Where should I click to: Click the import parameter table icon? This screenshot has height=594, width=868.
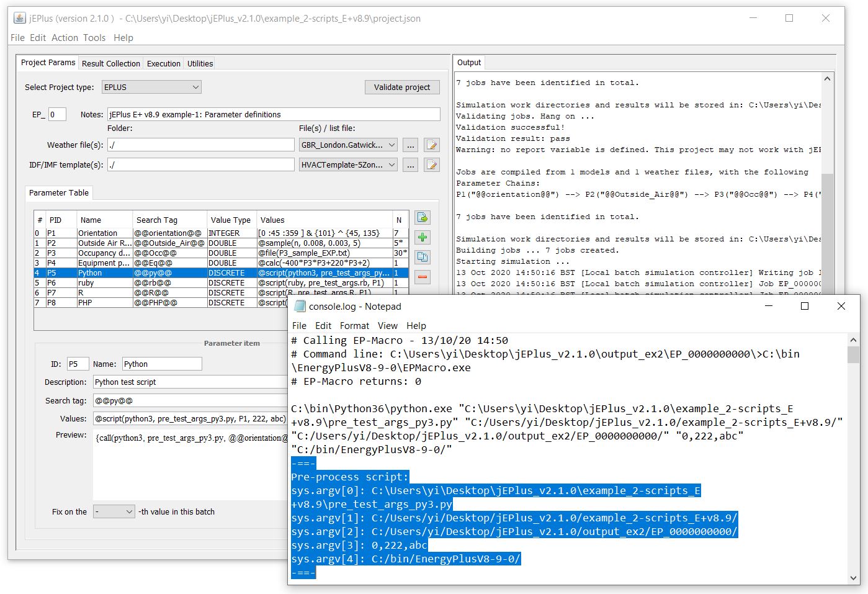[x=423, y=217]
